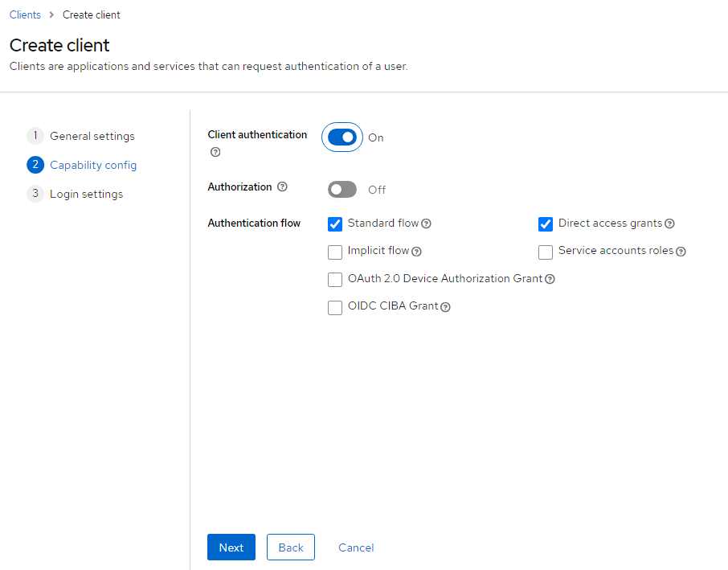Enable OAuth 2.0 Device Authorization Grant
Image resolution: width=728 pixels, height=570 pixels.
pyautogui.click(x=335, y=279)
